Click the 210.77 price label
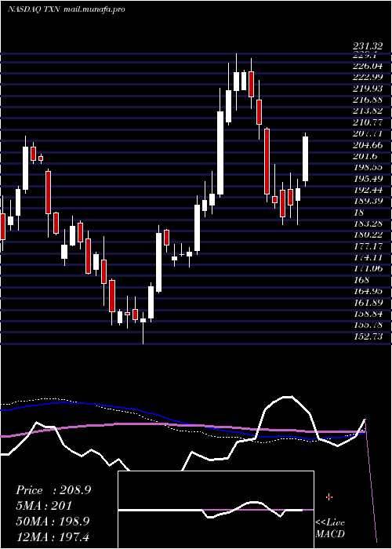392x549 pixels. (368, 122)
